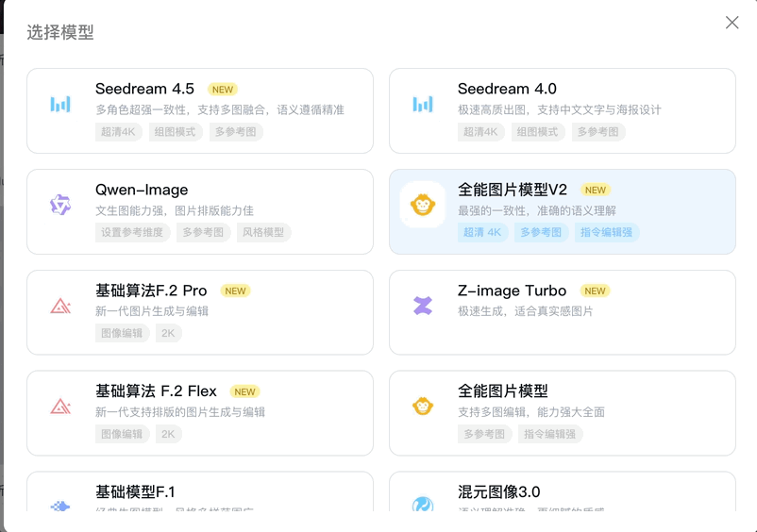Click the monkey icon of 全能图片模型V2

click(x=423, y=205)
